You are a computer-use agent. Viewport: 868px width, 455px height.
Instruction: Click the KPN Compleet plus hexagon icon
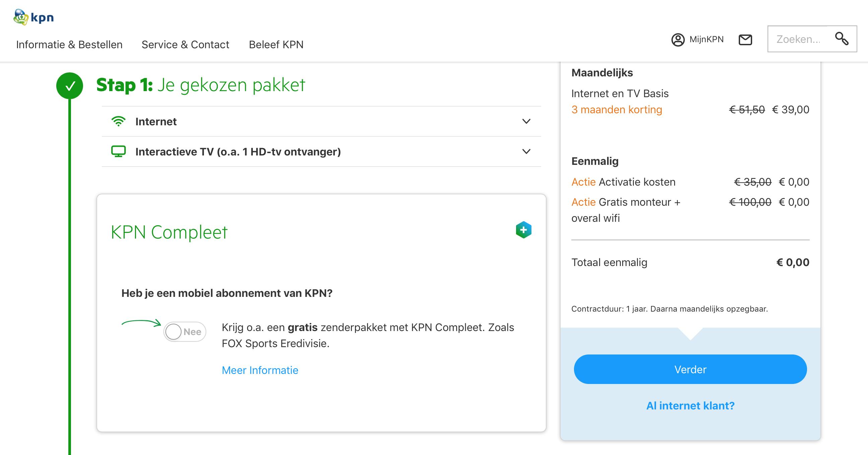pos(523,230)
